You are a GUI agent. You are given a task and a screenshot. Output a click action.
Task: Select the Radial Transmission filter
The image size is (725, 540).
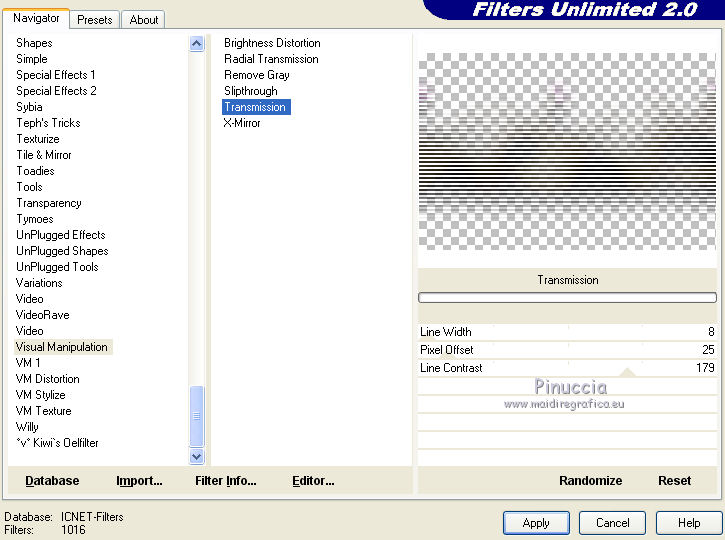pos(271,59)
